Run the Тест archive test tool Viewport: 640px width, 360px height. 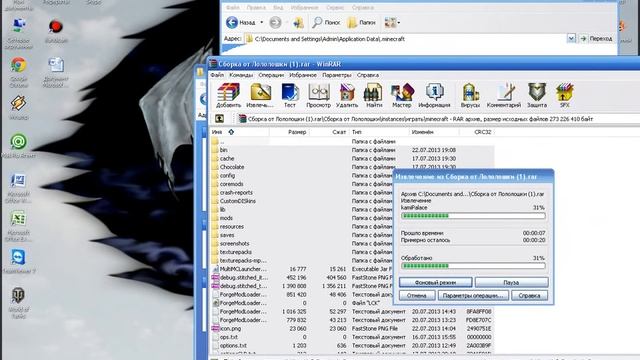(x=290, y=95)
